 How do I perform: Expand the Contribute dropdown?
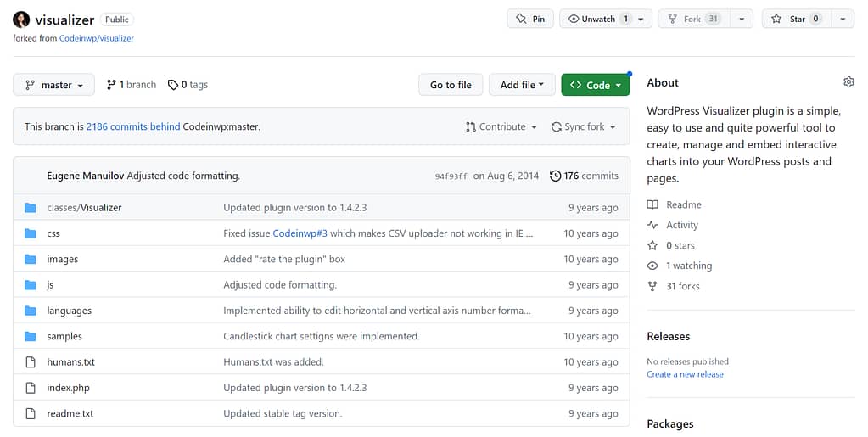[501, 126]
